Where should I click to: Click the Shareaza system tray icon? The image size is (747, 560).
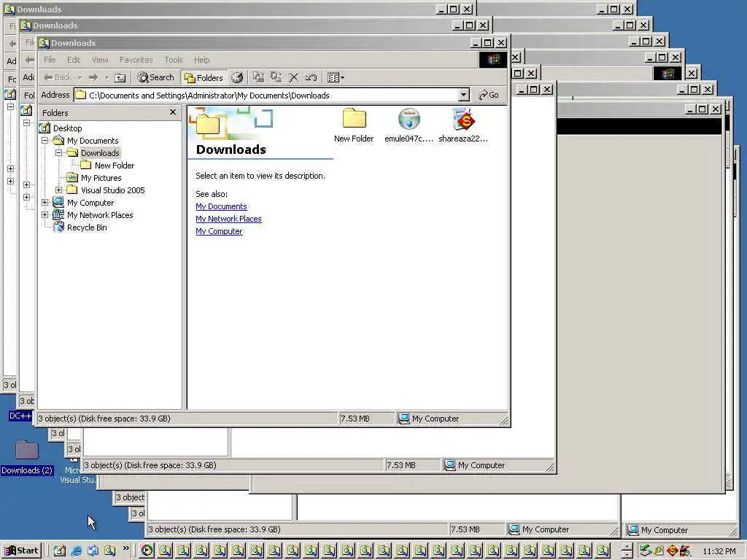click(x=672, y=551)
